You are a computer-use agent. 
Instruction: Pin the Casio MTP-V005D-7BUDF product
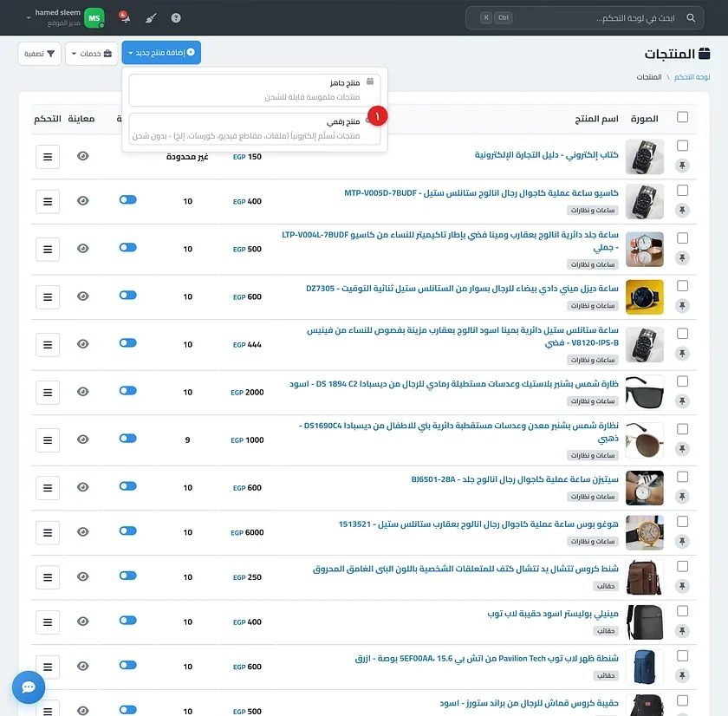[x=682, y=211]
